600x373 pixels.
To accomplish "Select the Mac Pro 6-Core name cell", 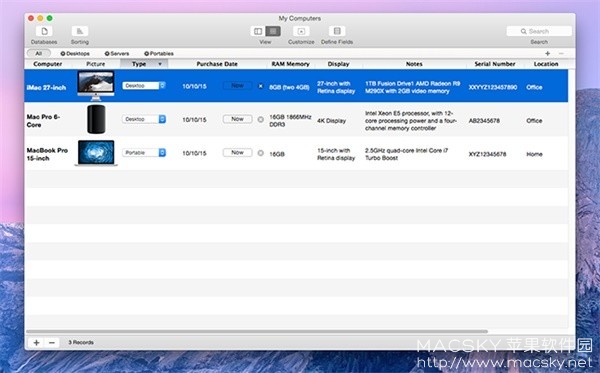I will coord(43,121).
